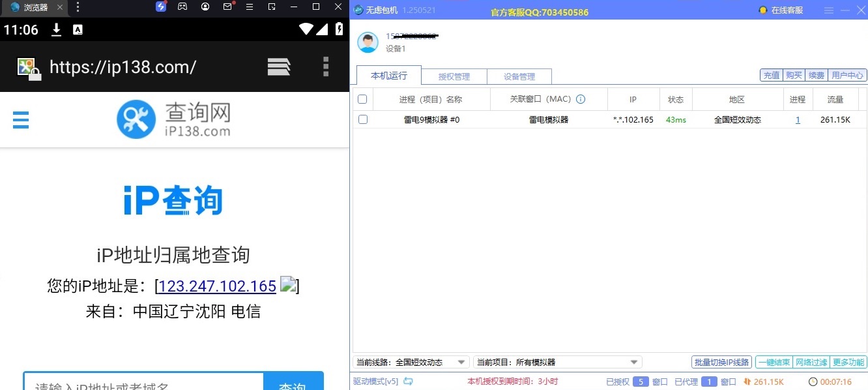
Task: Open the 123.247.102.165 IP address link
Action: point(218,286)
